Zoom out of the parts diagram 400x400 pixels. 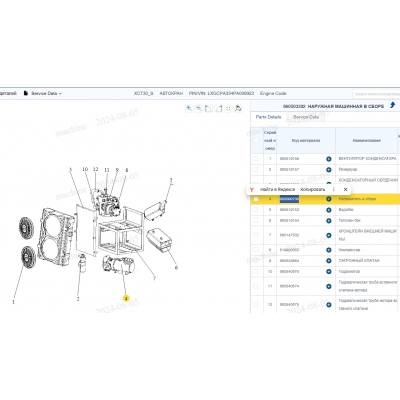coord(199,108)
